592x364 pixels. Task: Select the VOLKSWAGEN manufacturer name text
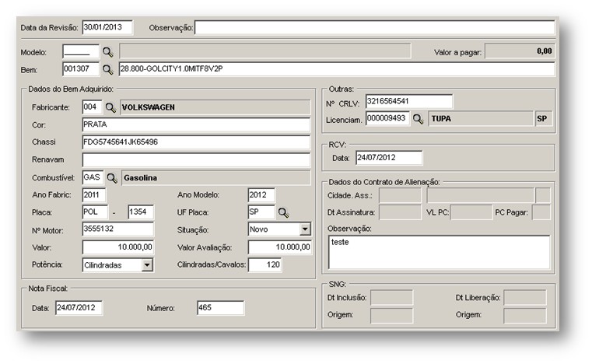[149, 107]
